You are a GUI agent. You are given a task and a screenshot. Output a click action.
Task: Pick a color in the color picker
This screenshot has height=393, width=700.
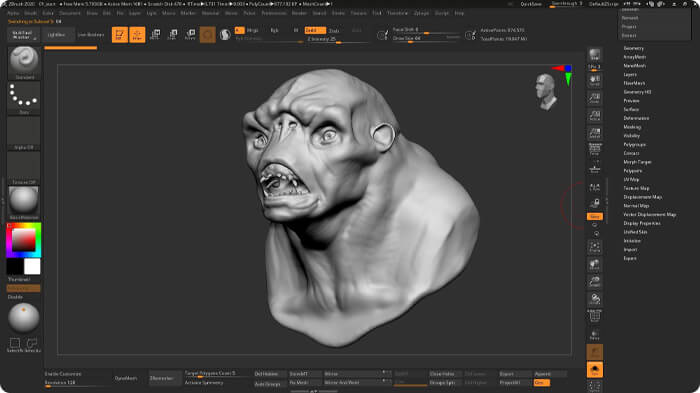[24, 240]
